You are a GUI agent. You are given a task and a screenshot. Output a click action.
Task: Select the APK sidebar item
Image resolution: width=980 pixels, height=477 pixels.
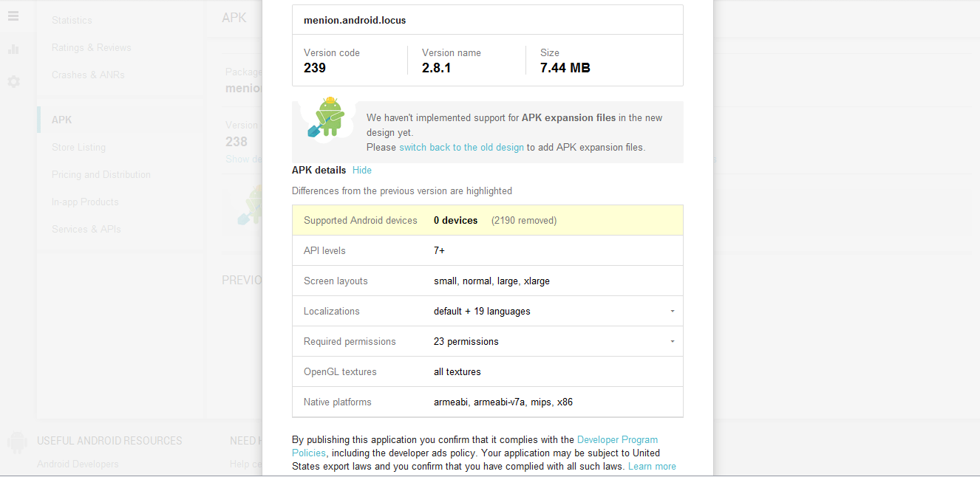click(62, 120)
